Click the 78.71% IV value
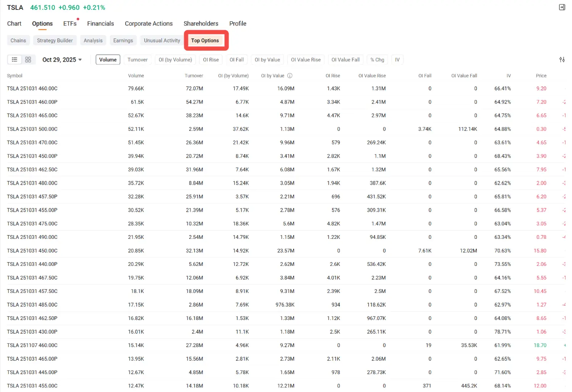The width and height of the screenshot is (572, 392). click(503, 332)
